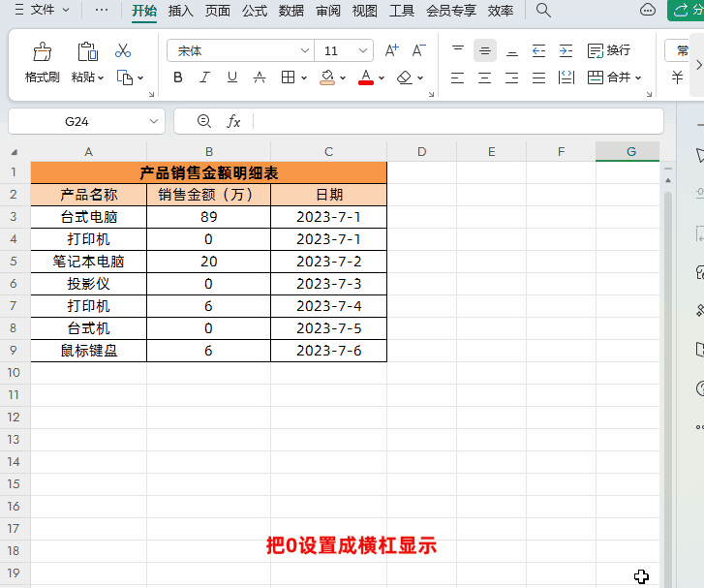Open font color dropdown arrow
Image resolution: width=704 pixels, height=588 pixels.
pos(382,78)
